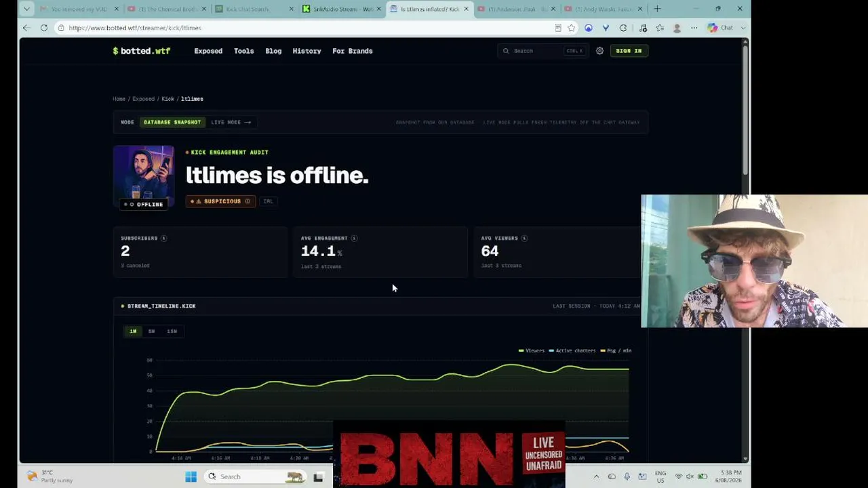Click the address bar URL
The height and width of the screenshot is (488, 868).
click(x=135, y=28)
